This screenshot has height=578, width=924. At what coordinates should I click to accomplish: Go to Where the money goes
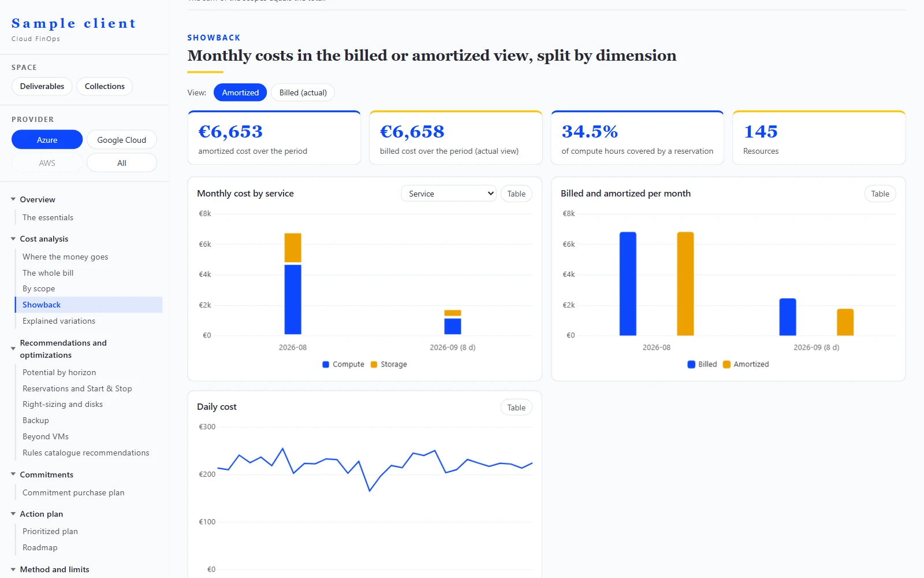point(65,257)
